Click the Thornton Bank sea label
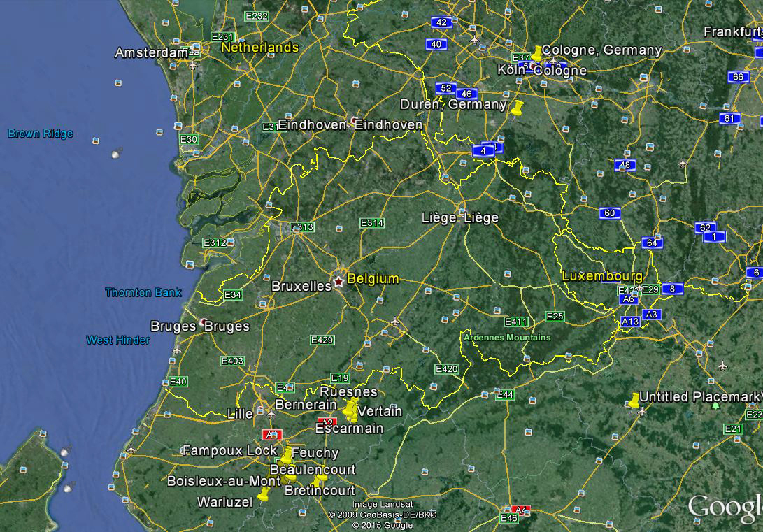Image resolution: width=763 pixels, height=532 pixels. tap(143, 292)
